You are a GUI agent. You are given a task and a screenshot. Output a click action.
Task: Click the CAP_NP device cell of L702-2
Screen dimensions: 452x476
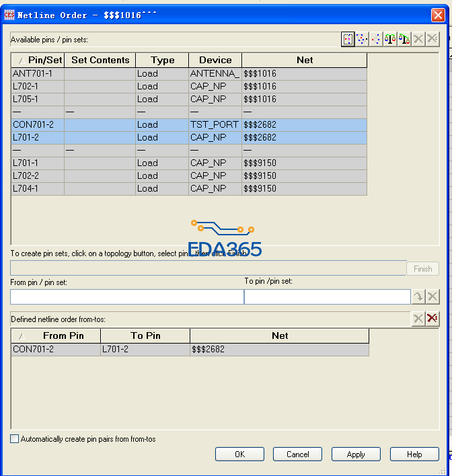[215, 175]
